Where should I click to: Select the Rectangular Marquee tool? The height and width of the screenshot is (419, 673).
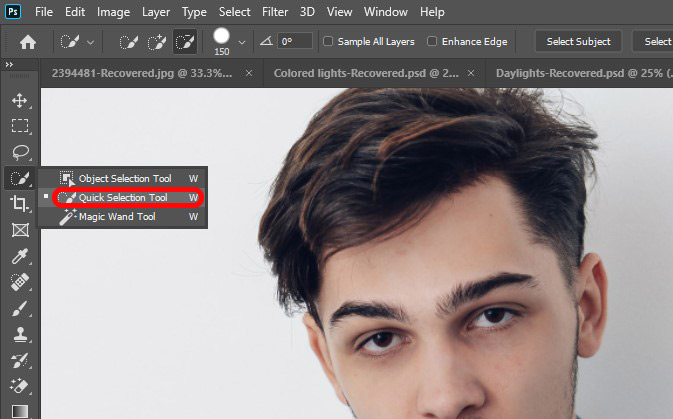pyautogui.click(x=20, y=126)
